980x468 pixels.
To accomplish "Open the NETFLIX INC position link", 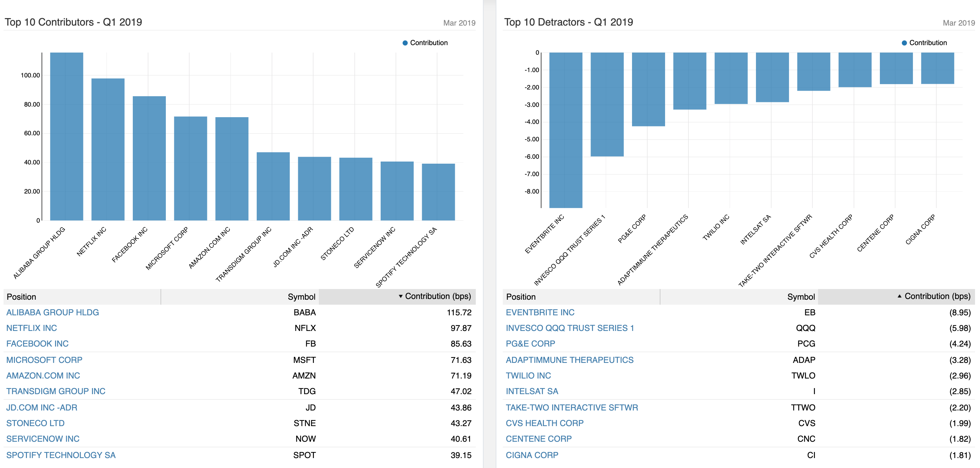I will pos(32,328).
